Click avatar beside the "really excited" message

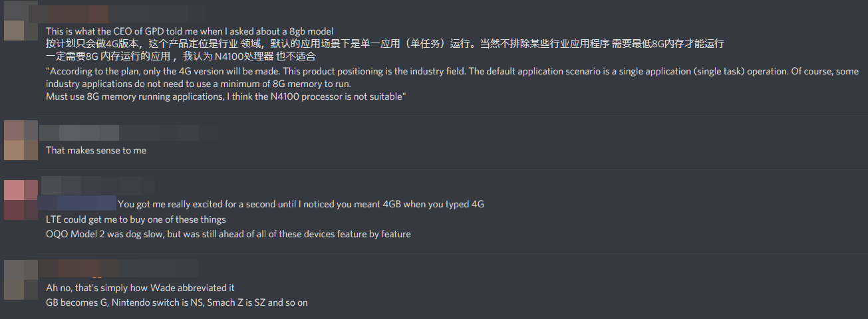[21, 199]
